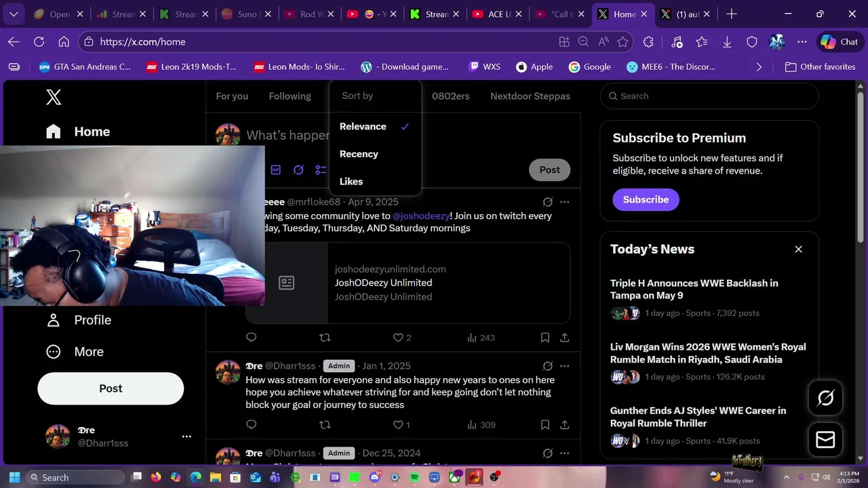Image resolution: width=868 pixels, height=488 pixels.
Task: Click the X logo in sidebar
Action: pyautogui.click(x=54, y=97)
